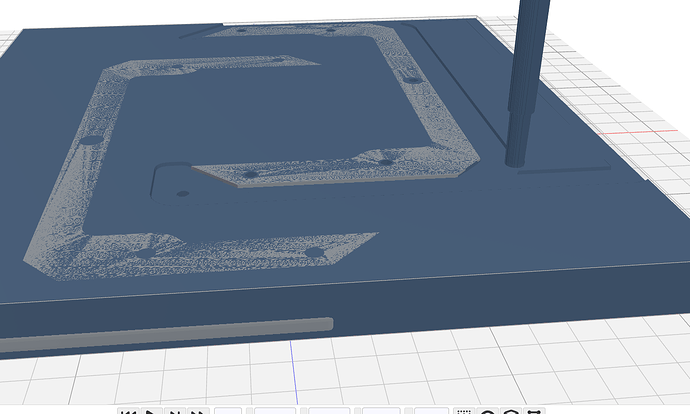The height and width of the screenshot is (414, 690).
Task: Click the third input box in bottom toolbar
Action: point(328,411)
